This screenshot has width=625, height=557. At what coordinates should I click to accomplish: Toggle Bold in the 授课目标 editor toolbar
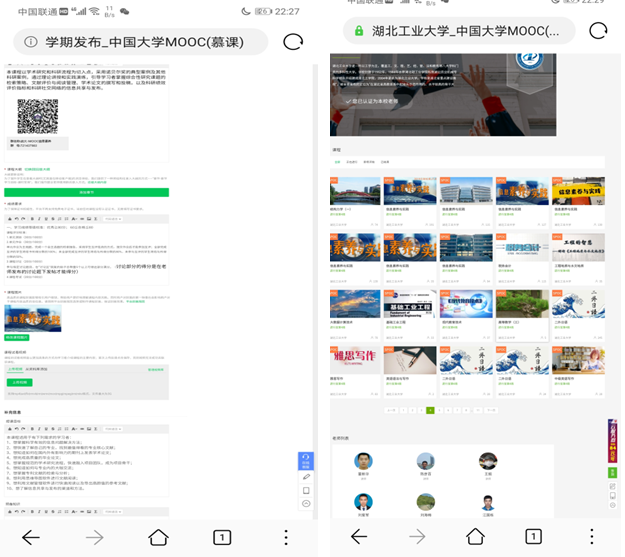click(32, 429)
